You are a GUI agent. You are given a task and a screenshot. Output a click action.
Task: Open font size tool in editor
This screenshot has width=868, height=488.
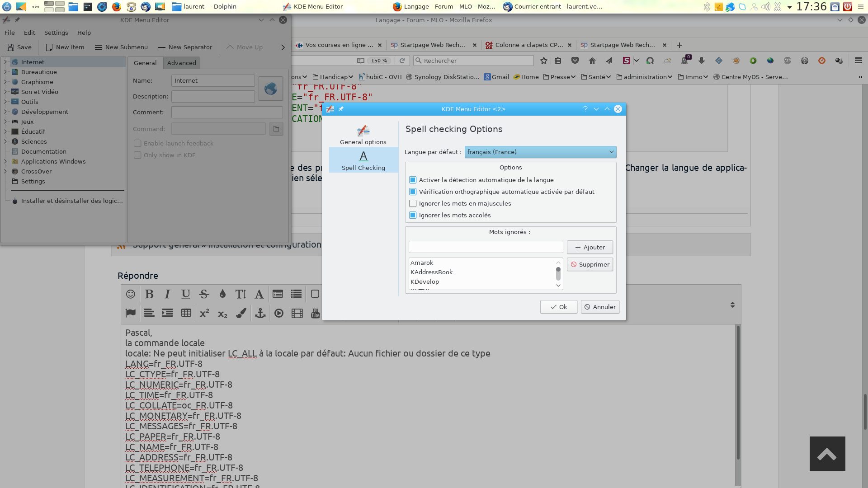pos(241,294)
